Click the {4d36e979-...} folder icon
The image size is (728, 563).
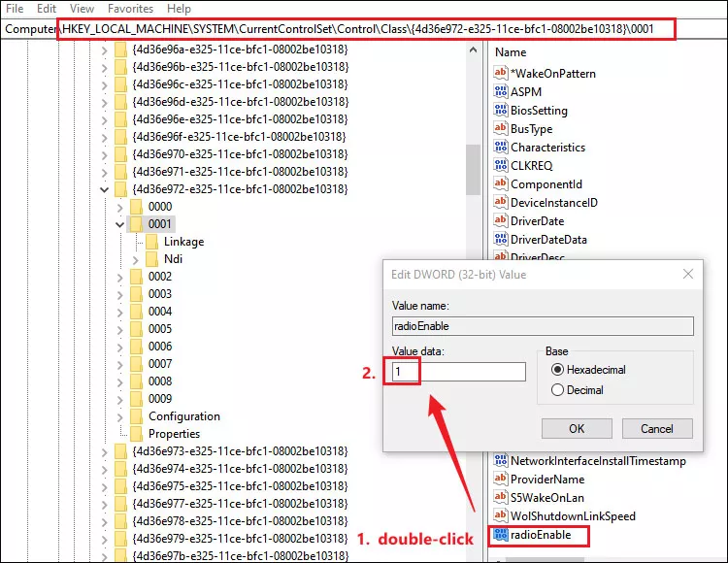tap(120, 539)
